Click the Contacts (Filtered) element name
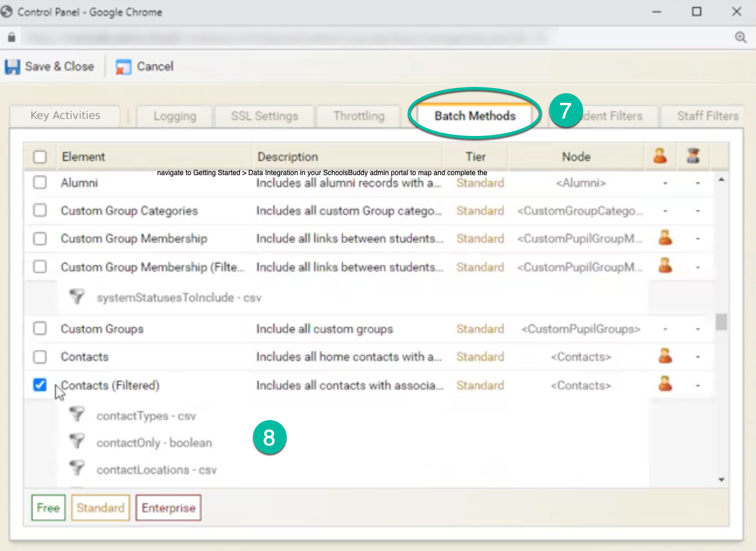Screen dimensions: 756x551 [110, 385]
